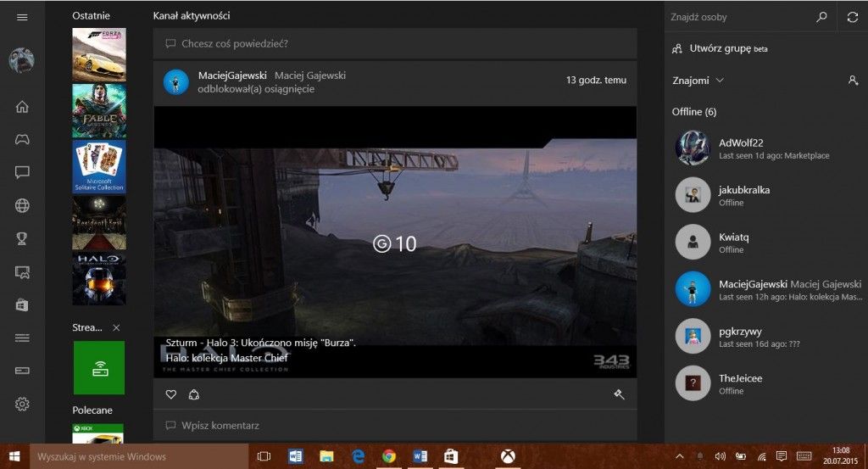Refresh the friends list
868x469 pixels.
click(x=853, y=17)
